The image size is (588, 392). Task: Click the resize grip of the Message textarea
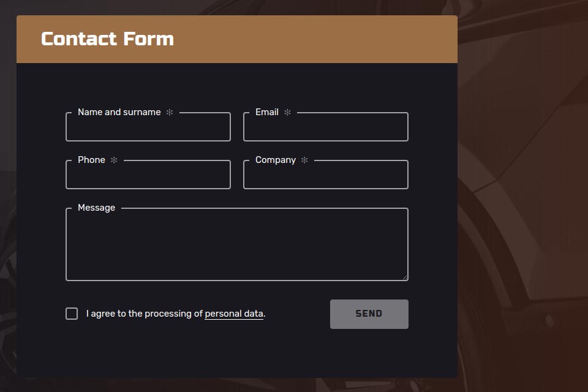[406, 277]
